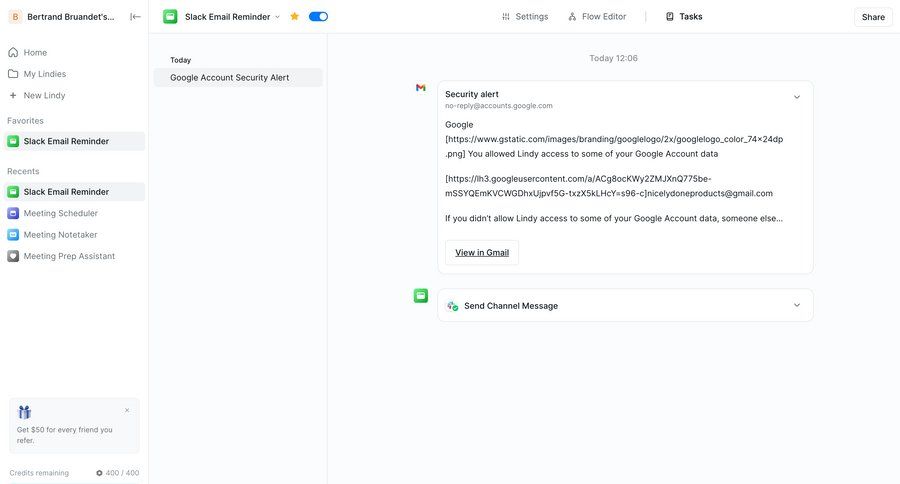Click the workspace avatar letter B
This screenshot has width=900, height=484.
[15, 17]
